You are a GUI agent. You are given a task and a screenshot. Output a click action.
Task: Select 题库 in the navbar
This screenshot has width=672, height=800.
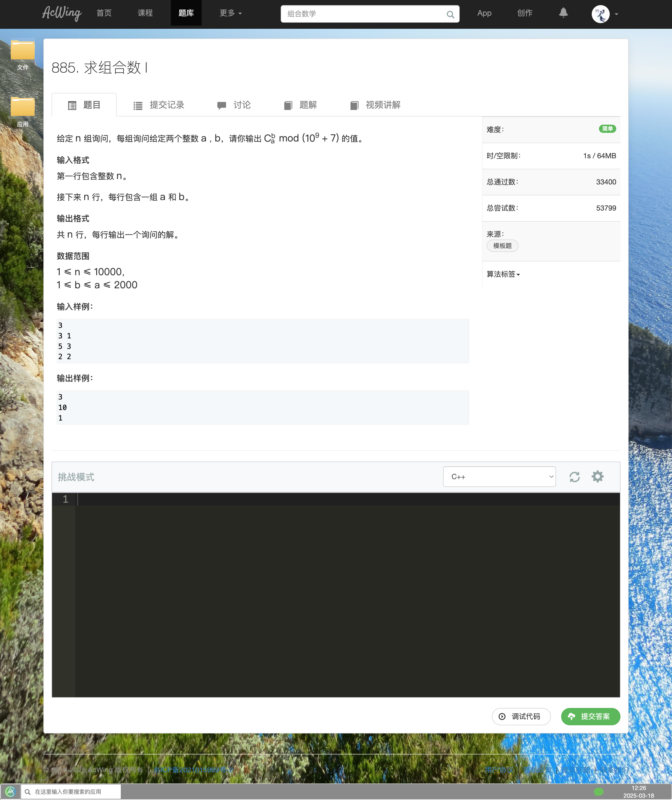coord(186,13)
